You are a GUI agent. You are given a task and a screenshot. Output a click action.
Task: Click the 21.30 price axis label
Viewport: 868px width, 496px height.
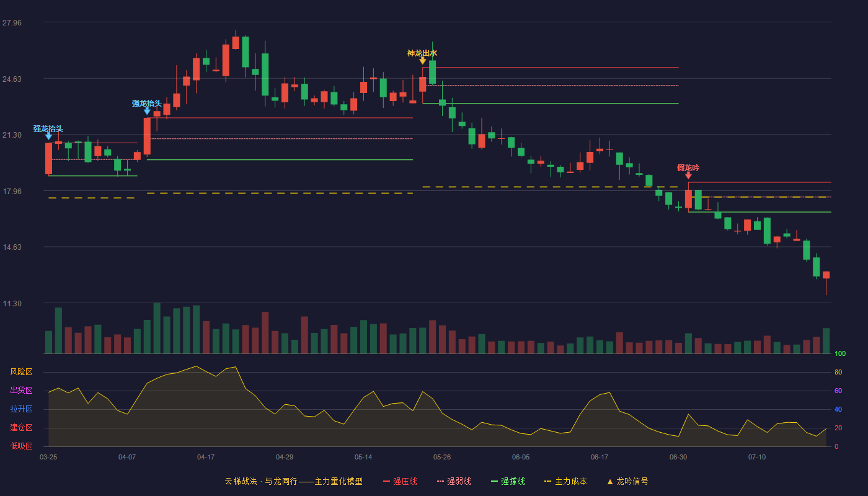[x=12, y=135]
